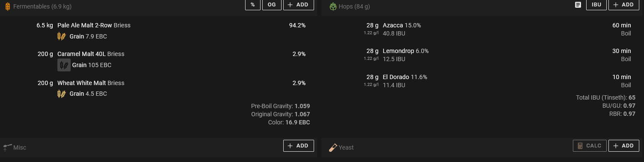
Task: Click the Fermentables grain header icon
Action: point(7,7)
